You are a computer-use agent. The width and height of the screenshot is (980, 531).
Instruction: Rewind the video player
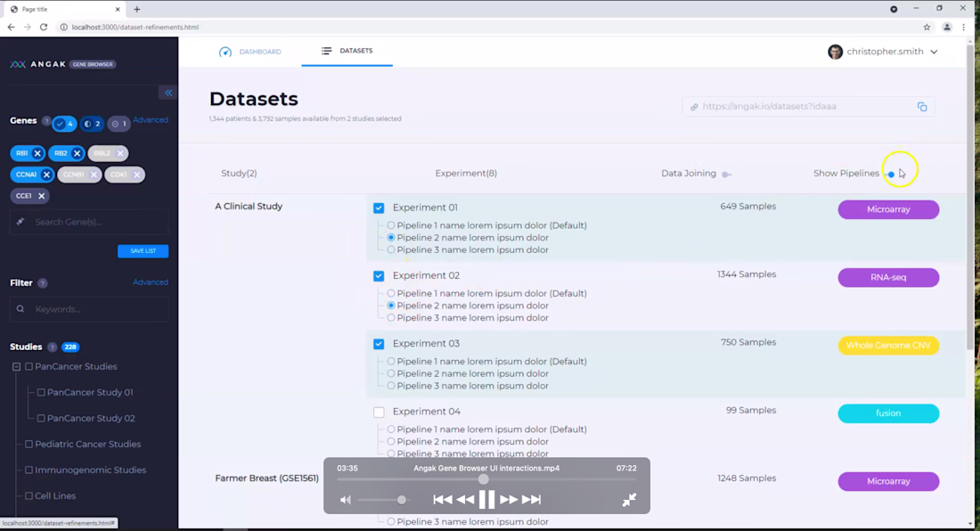(465, 499)
